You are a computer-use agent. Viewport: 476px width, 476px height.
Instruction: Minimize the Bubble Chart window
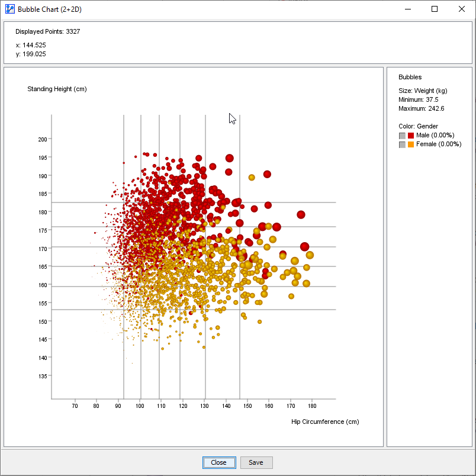pyautogui.click(x=407, y=9)
